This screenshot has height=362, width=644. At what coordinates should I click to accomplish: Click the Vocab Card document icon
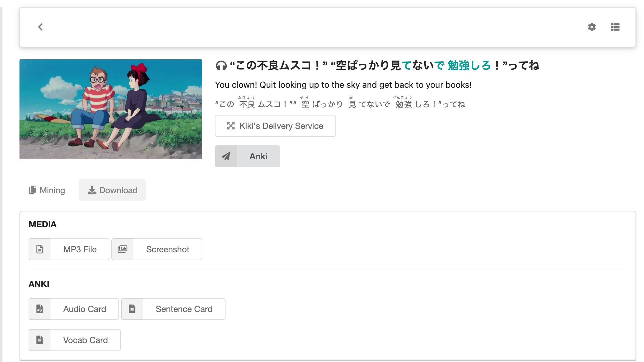click(x=40, y=340)
